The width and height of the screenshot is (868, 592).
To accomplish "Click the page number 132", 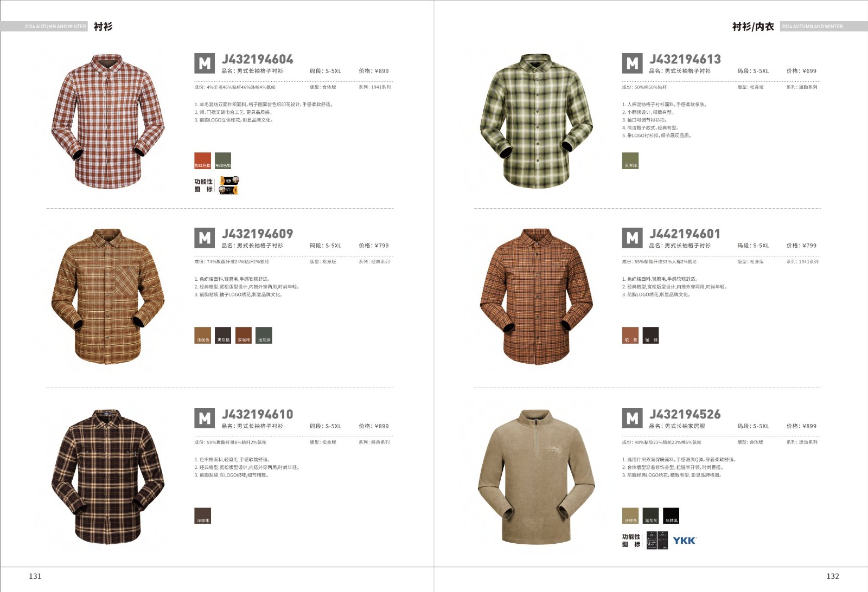I will tap(833, 576).
